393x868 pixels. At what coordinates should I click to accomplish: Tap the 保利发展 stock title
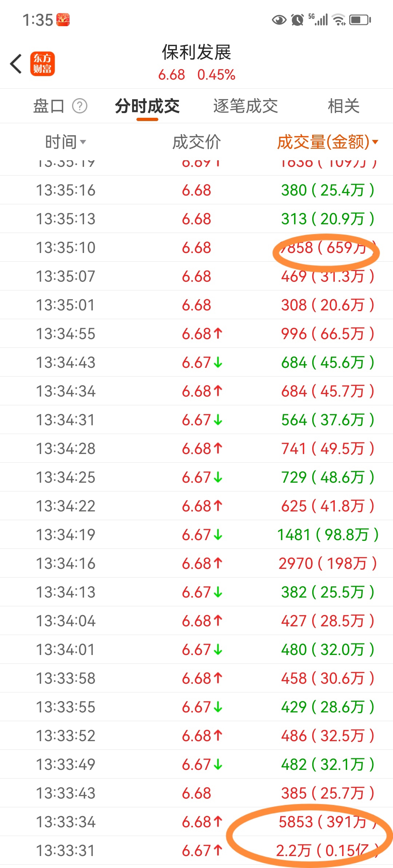pos(196,52)
